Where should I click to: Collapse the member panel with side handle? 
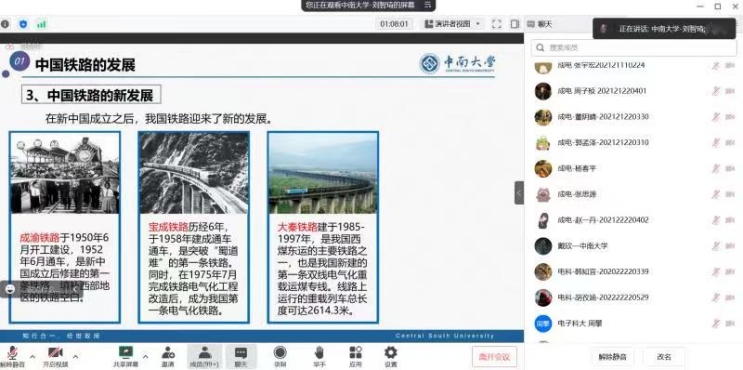(x=519, y=193)
